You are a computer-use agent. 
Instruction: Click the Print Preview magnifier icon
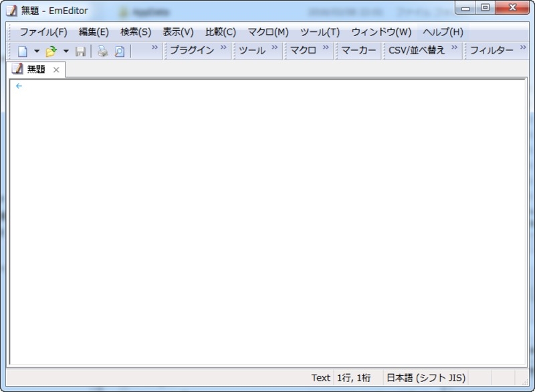tap(120, 52)
